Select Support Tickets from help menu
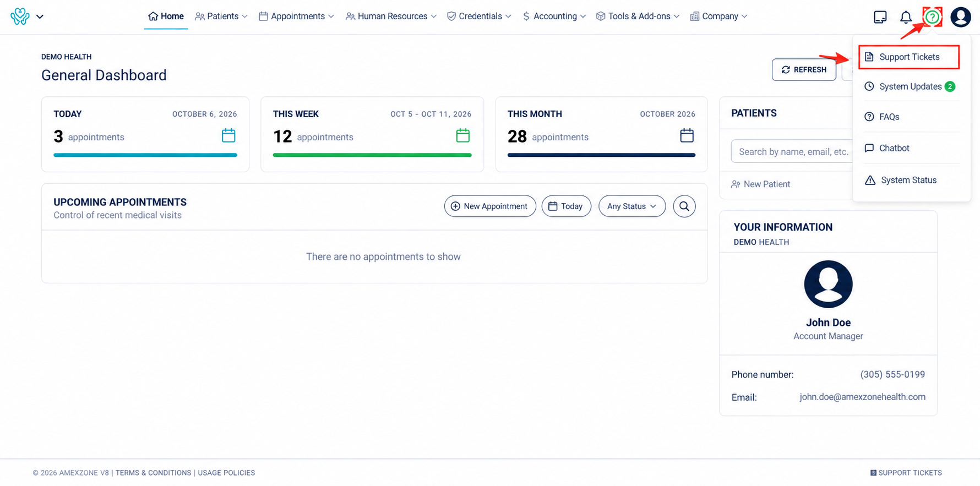980x486 pixels. coord(909,57)
